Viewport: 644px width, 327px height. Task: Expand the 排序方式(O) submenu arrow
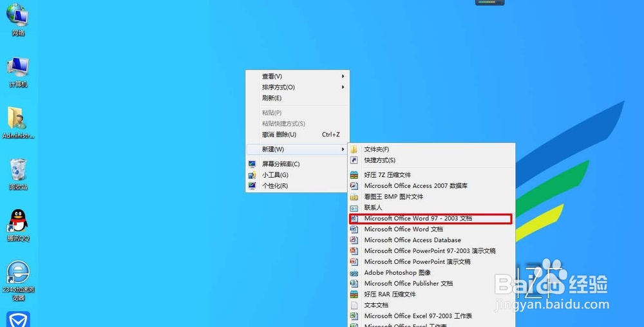coord(343,87)
